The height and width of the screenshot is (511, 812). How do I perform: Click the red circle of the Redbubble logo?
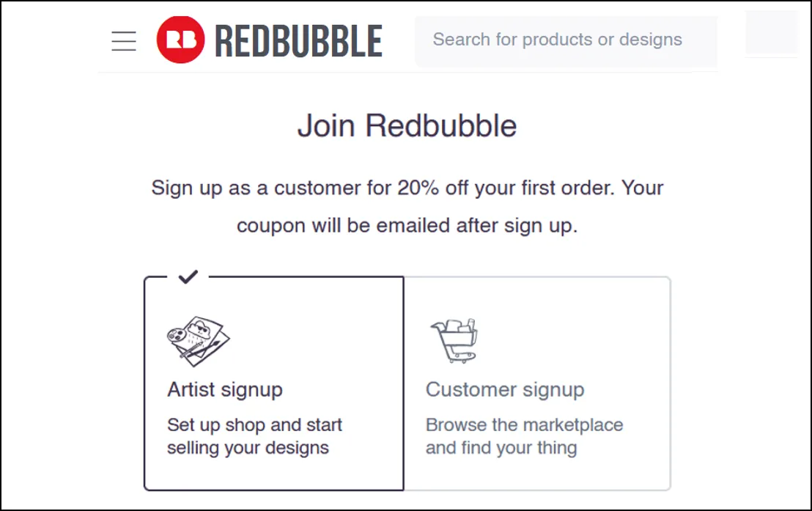[x=179, y=40]
